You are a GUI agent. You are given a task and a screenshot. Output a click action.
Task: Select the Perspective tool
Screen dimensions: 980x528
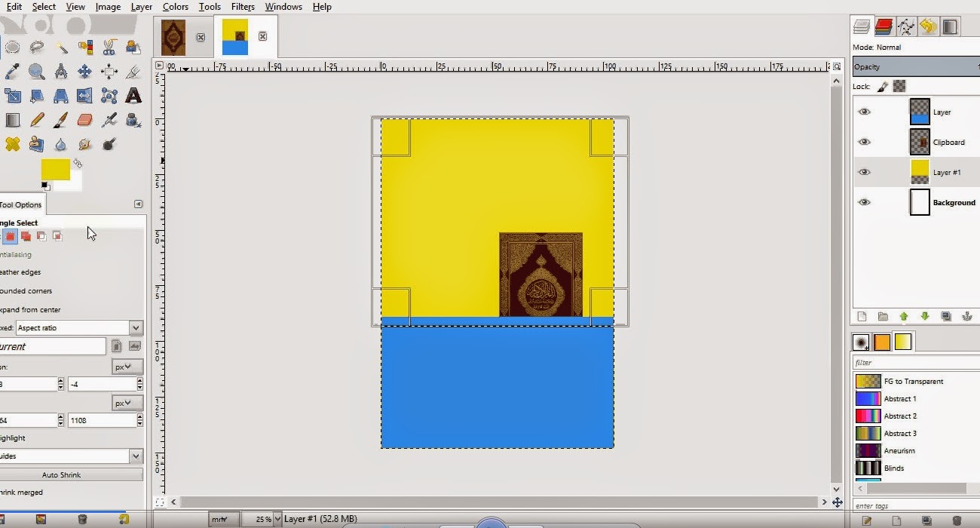tap(61, 96)
